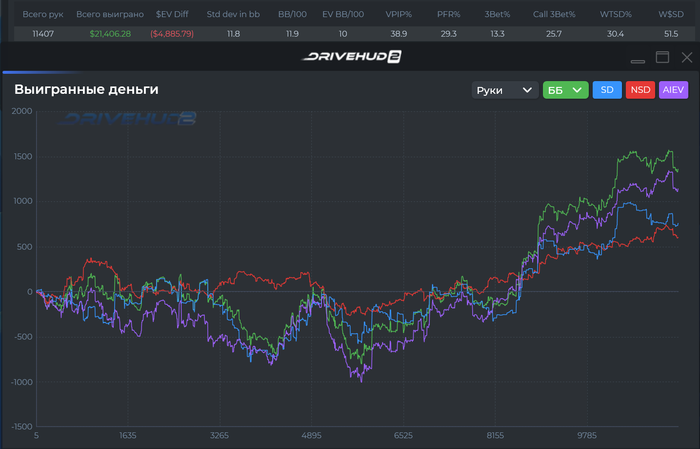Sort by Всего рук column header
Screen dimensions: 700x449
[41, 15]
